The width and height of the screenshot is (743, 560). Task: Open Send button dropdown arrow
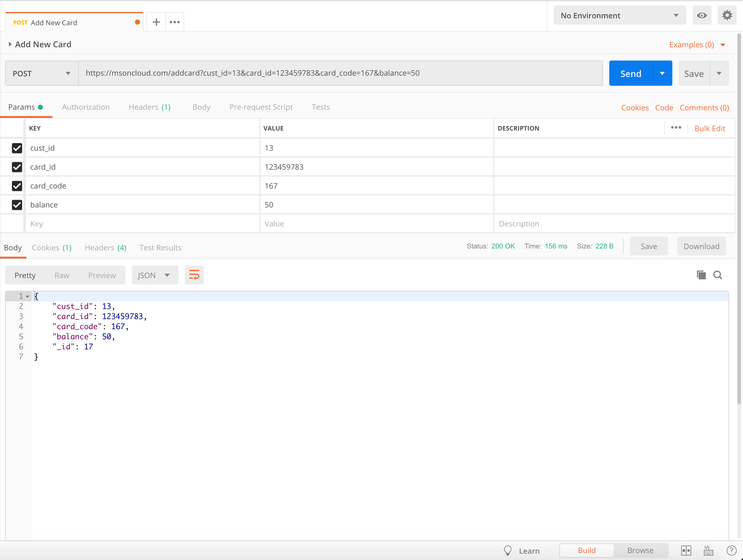[x=662, y=73]
